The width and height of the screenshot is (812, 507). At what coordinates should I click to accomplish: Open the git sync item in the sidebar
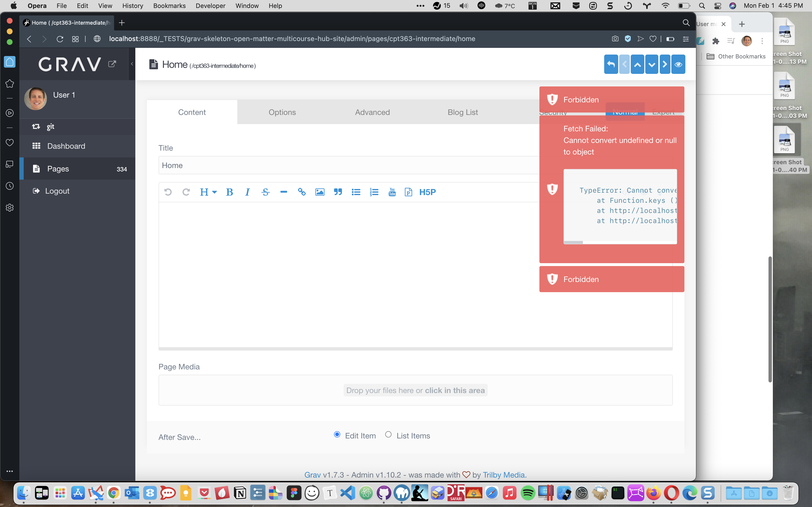tap(50, 127)
